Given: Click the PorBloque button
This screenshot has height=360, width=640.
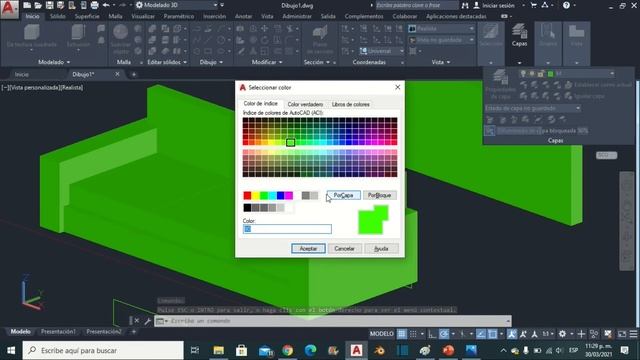Looking at the screenshot, I should 379,195.
